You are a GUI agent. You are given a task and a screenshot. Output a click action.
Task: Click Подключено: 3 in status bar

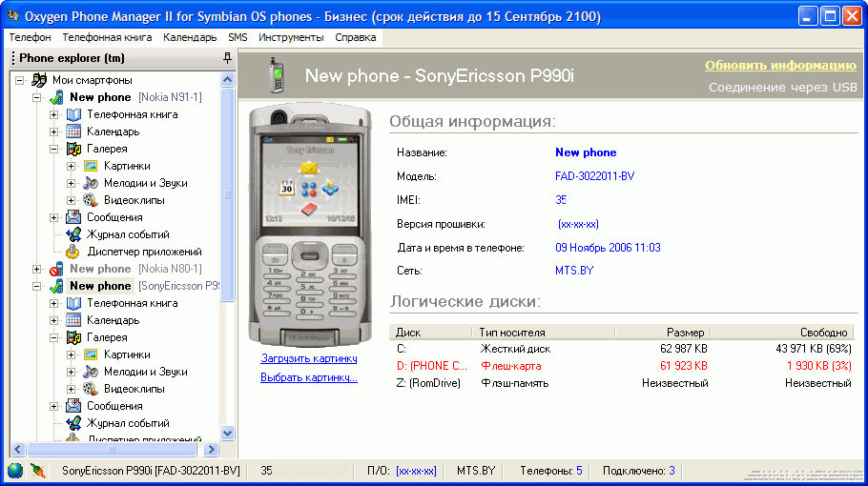coord(639,471)
